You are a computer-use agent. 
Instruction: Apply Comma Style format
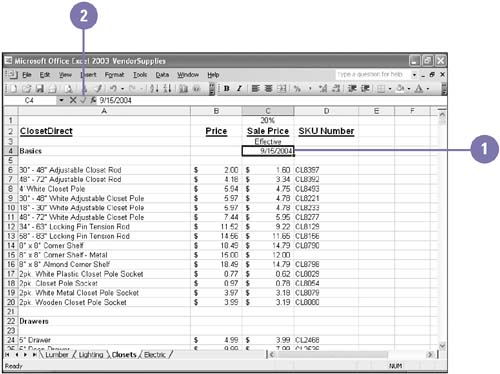[x=310, y=89]
